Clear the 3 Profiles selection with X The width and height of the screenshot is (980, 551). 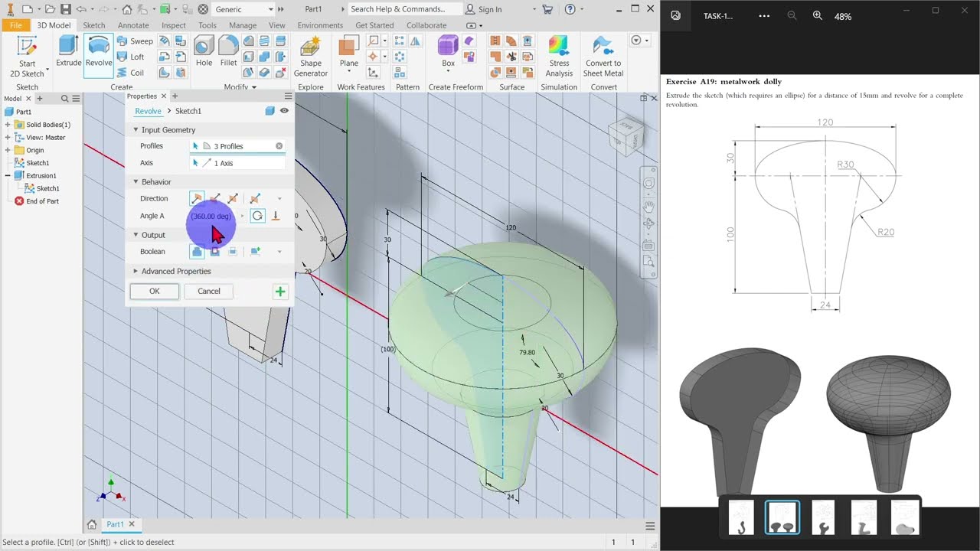pos(279,146)
